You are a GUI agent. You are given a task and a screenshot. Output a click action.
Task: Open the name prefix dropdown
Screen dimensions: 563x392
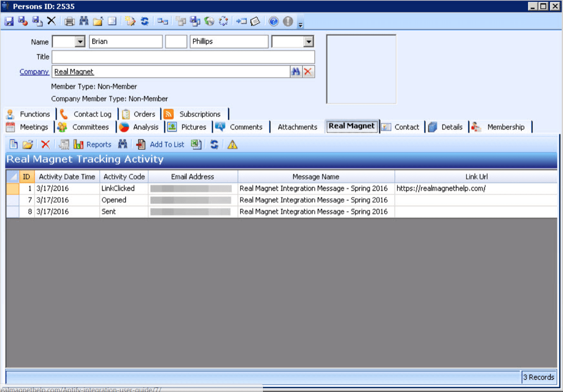click(x=80, y=42)
